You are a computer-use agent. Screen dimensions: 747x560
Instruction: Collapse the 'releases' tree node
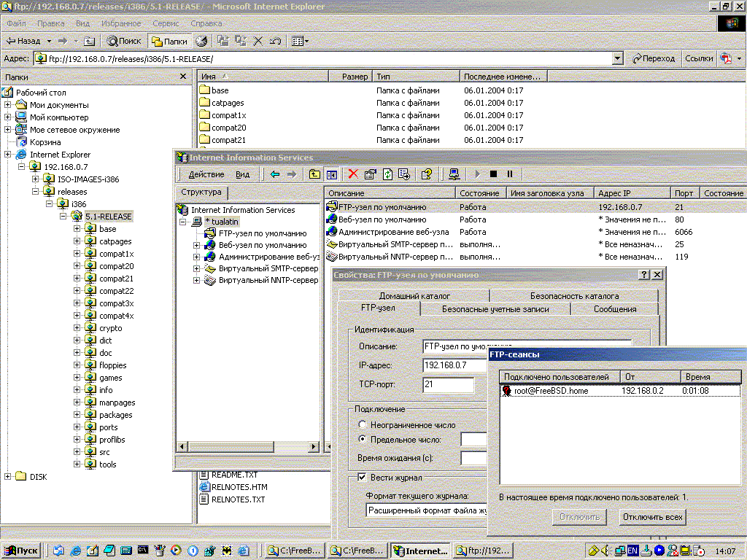[35, 192]
